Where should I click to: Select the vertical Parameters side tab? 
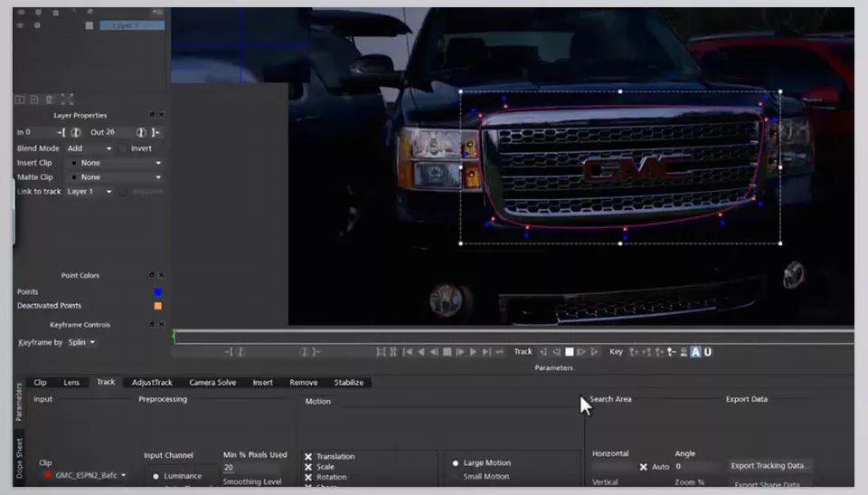point(19,403)
